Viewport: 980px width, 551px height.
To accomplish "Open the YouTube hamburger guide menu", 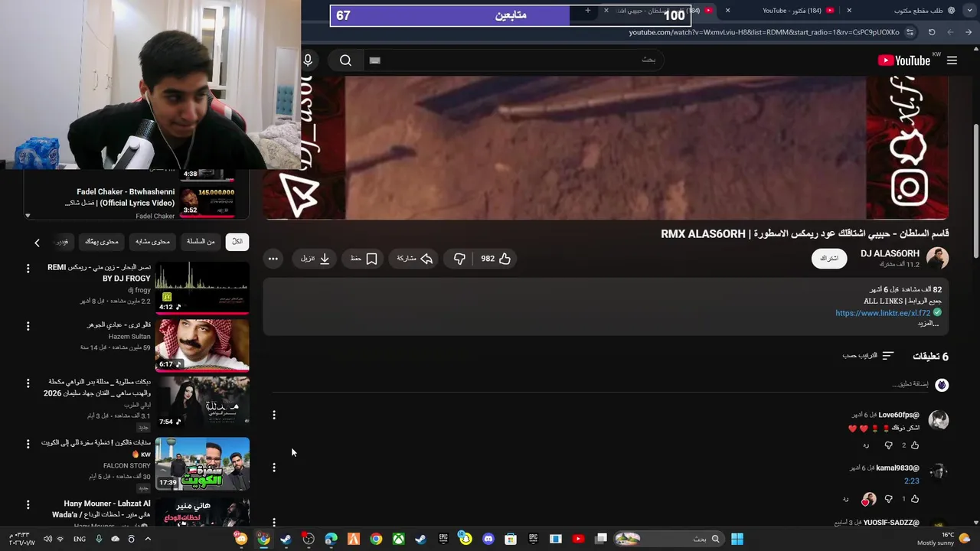I will [952, 60].
